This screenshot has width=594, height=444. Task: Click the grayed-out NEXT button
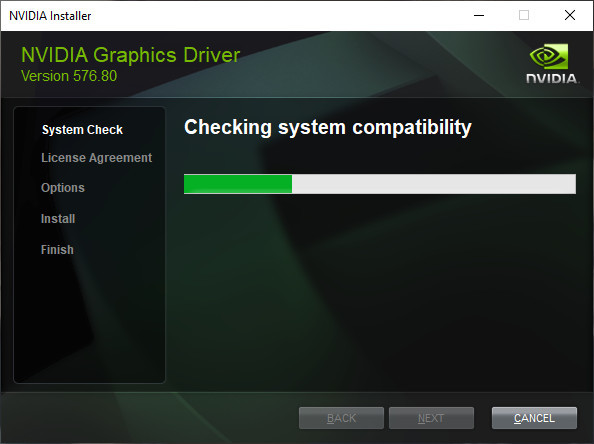click(x=431, y=418)
